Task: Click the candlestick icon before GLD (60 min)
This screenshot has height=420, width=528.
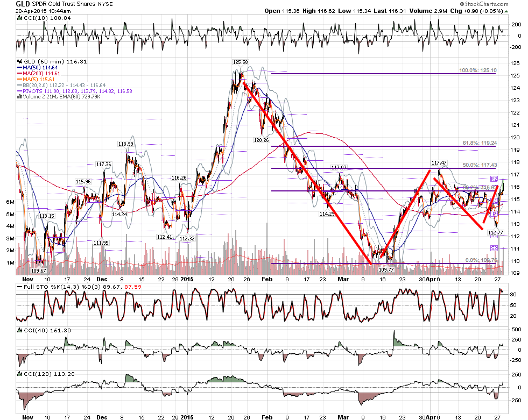Action: (x=20, y=62)
